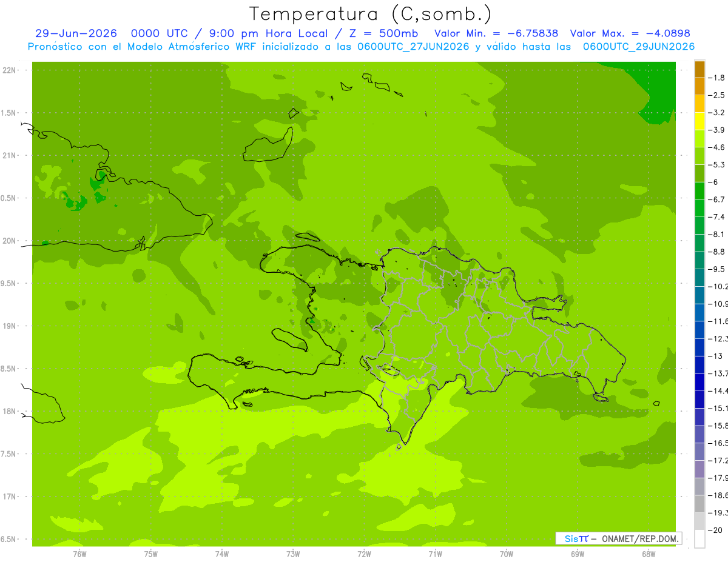
Task: Click the "18N" latitude label
Action: (x=10, y=411)
